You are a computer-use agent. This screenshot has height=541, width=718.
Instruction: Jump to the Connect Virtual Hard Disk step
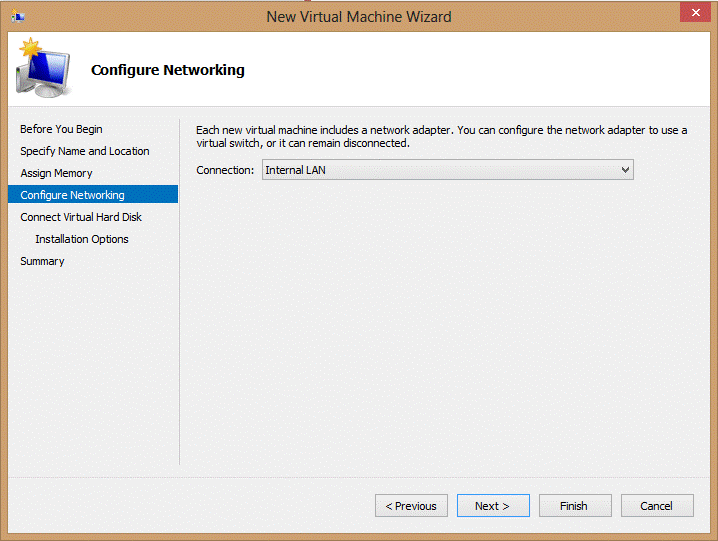pyautogui.click(x=81, y=217)
